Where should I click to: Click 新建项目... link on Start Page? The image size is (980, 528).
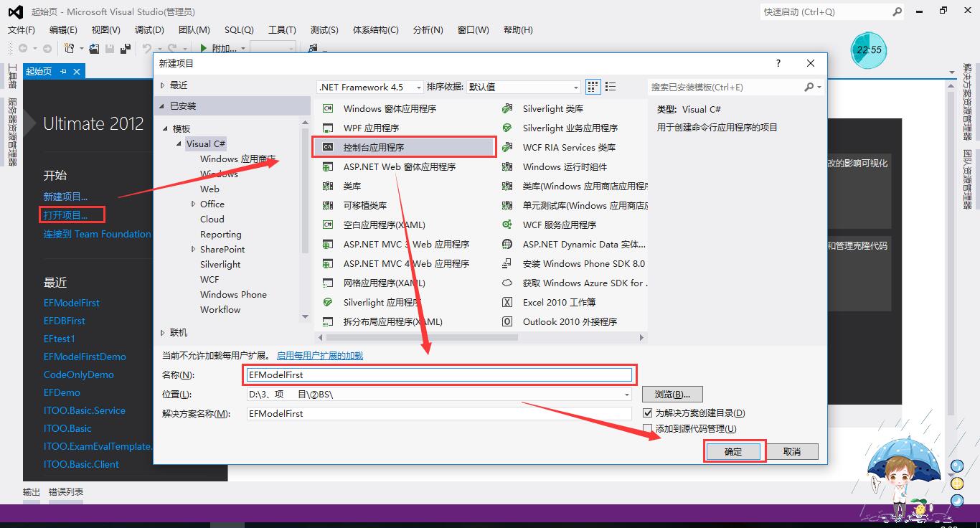coord(65,197)
